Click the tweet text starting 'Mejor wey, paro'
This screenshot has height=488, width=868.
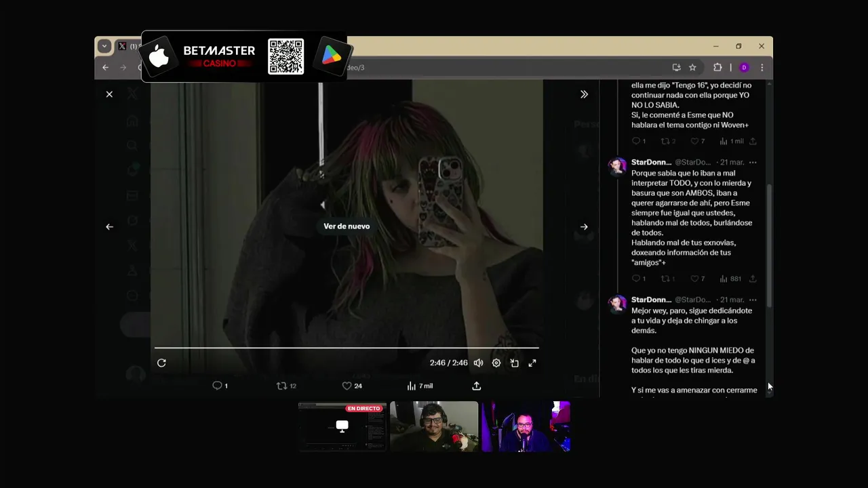pos(692,321)
